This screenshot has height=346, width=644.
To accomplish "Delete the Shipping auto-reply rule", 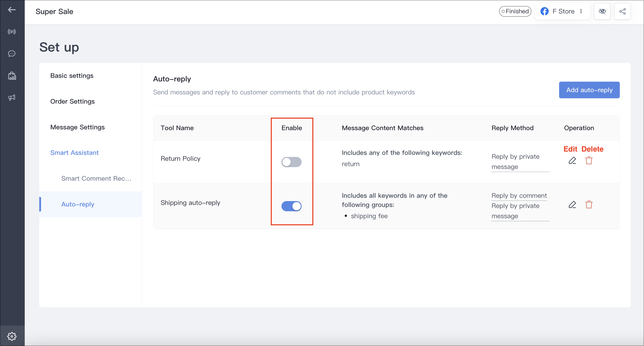I will (x=589, y=205).
